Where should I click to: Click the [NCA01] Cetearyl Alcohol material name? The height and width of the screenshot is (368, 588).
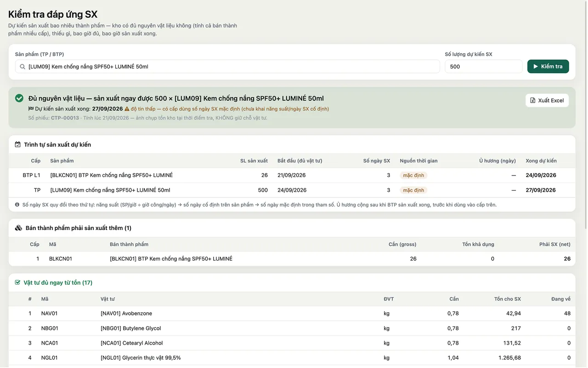tap(132, 343)
